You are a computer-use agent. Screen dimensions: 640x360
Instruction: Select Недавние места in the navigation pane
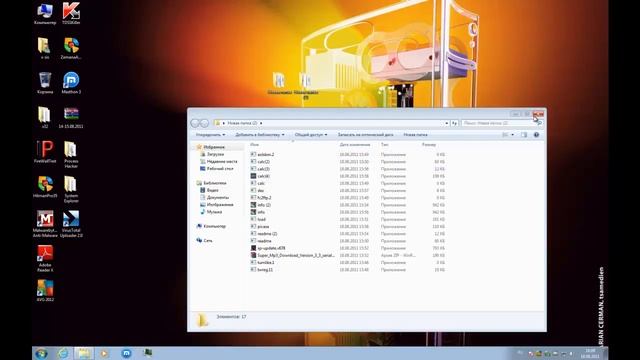click(x=219, y=162)
